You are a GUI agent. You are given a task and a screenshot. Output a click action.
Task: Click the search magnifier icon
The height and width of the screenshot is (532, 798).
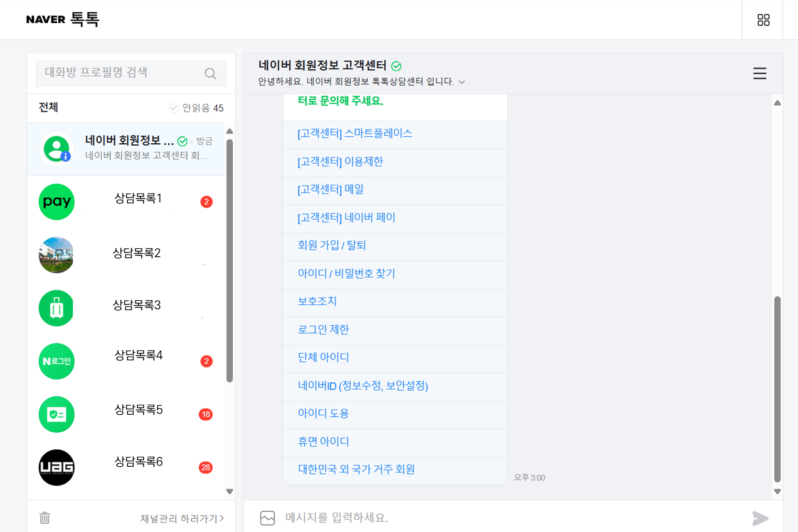tap(210, 73)
